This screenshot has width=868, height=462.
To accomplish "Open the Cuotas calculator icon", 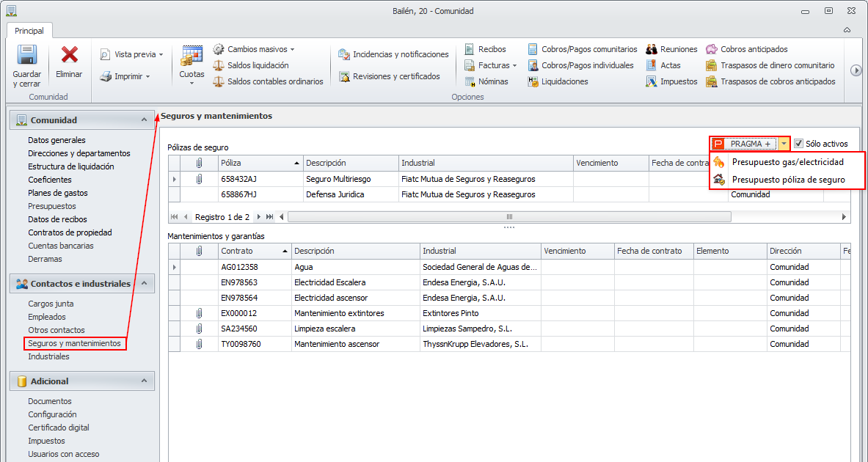I will 192,57.
